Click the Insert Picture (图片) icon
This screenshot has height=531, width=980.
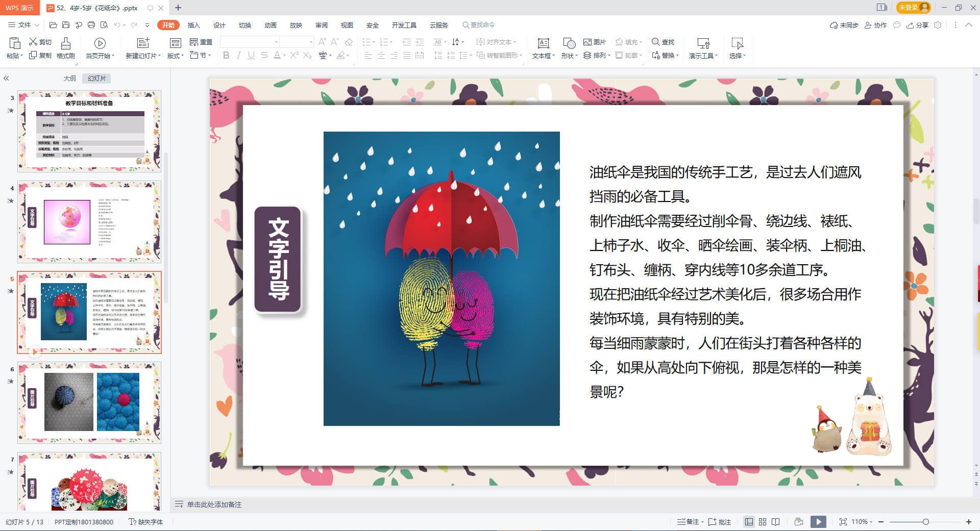tap(587, 42)
